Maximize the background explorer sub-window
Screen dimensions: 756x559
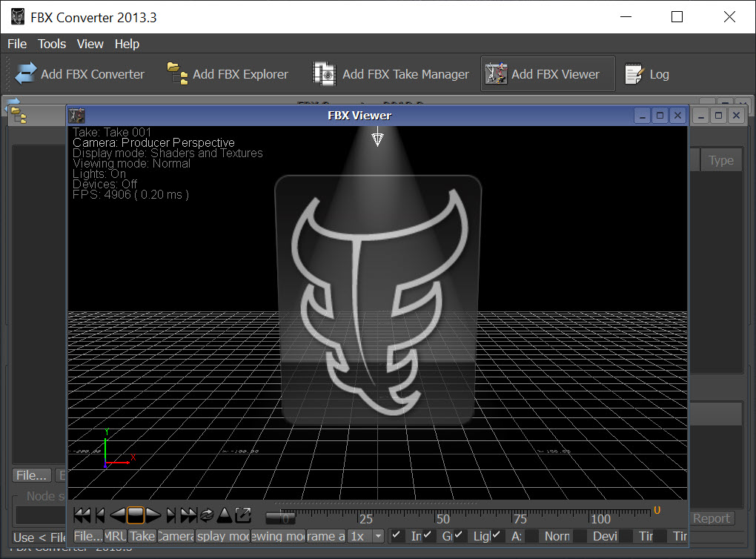tap(718, 116)
